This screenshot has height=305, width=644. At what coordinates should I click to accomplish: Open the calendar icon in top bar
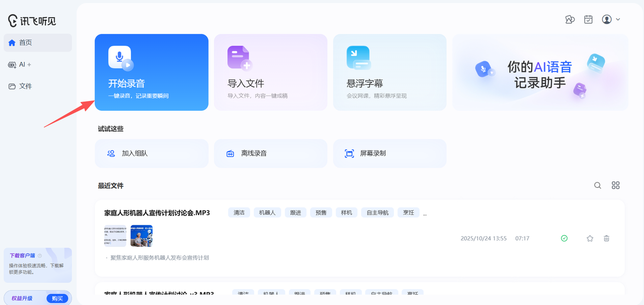click(588, 20)
